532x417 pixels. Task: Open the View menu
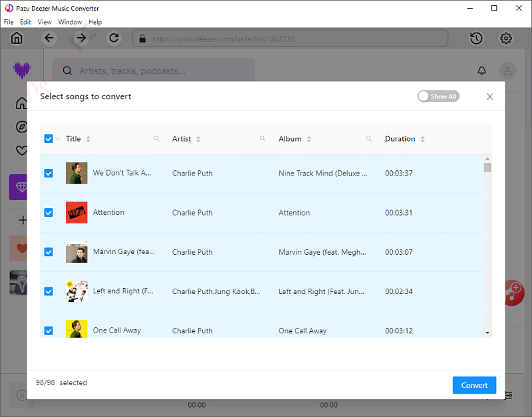point(45,22)
